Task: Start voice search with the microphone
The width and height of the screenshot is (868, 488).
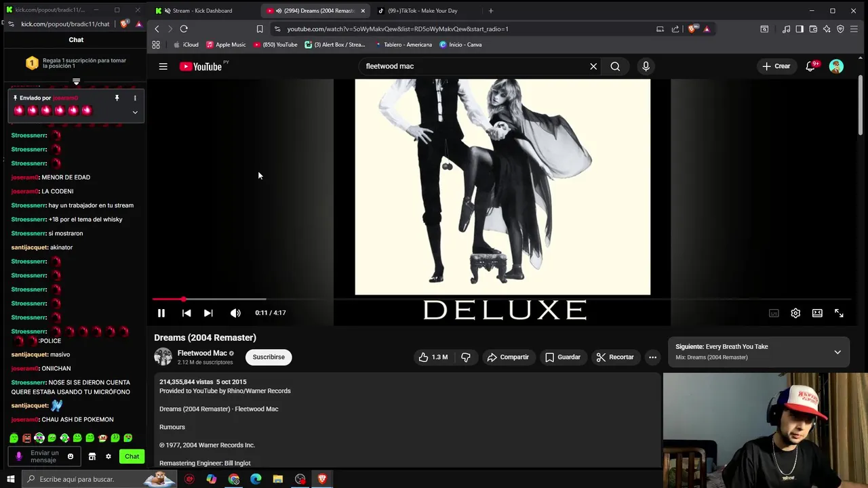Action: tap(646, 66)
